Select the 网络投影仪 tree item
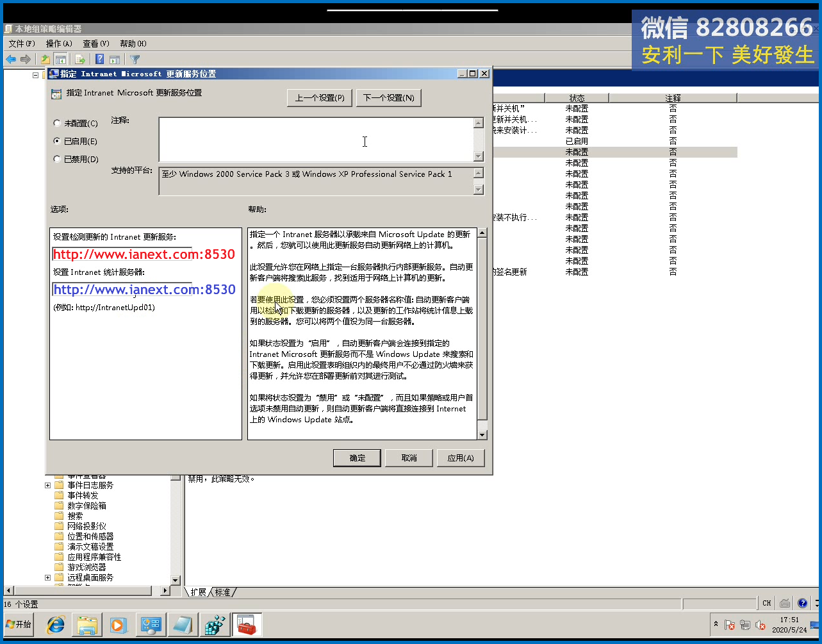 (86, 526)
